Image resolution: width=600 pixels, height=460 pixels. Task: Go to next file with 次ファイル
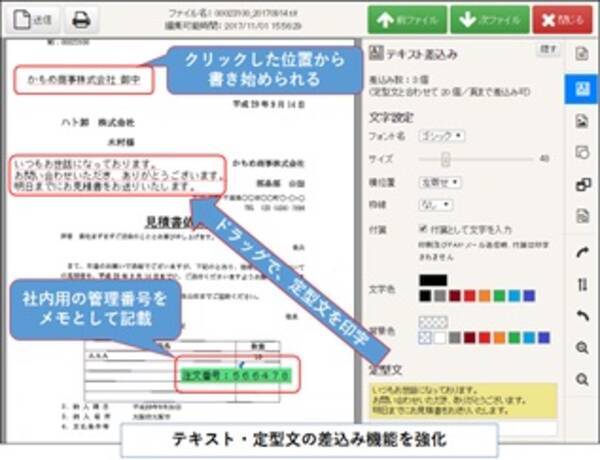490,20
